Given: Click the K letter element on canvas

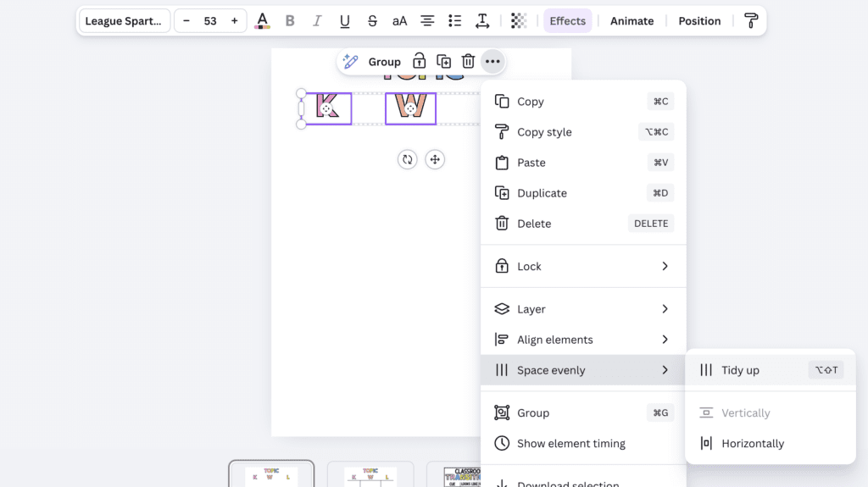Looking at the screenshot, I should click(x=328, y=108).
